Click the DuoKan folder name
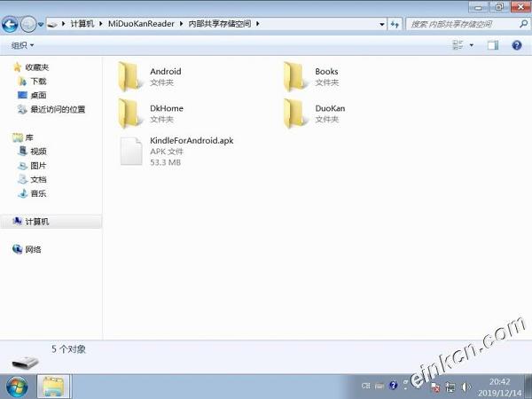 tap(330, 108)
